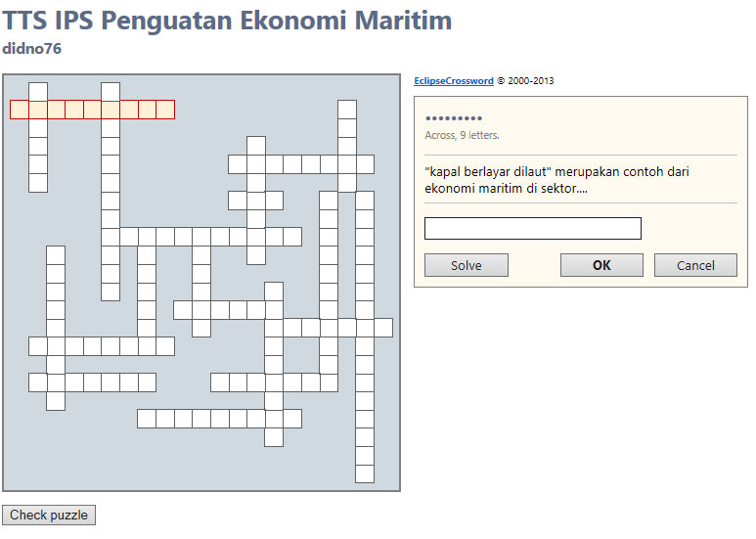
Task: Select the cell protruding farthest right in grid
Action: (383, 328)
